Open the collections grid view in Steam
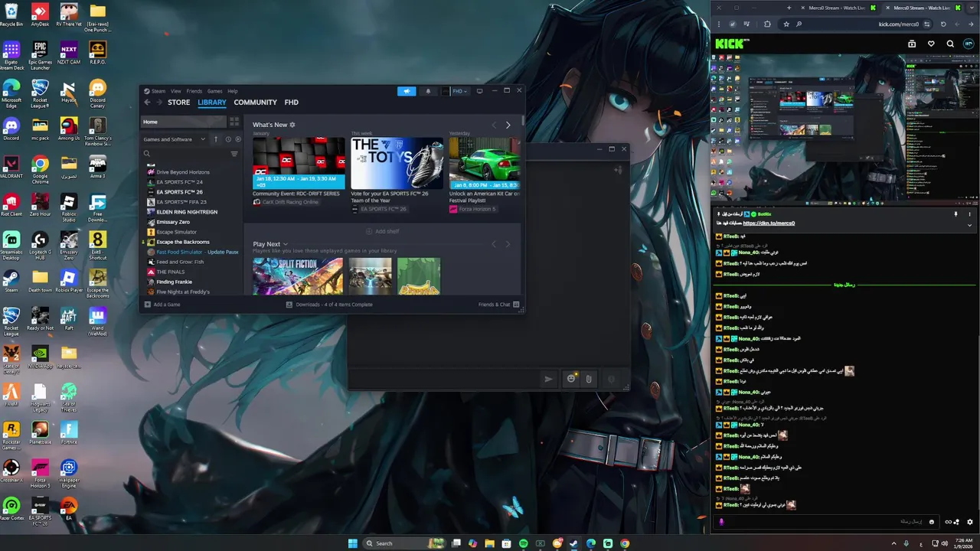980x551 pixels. coord(234,122)
